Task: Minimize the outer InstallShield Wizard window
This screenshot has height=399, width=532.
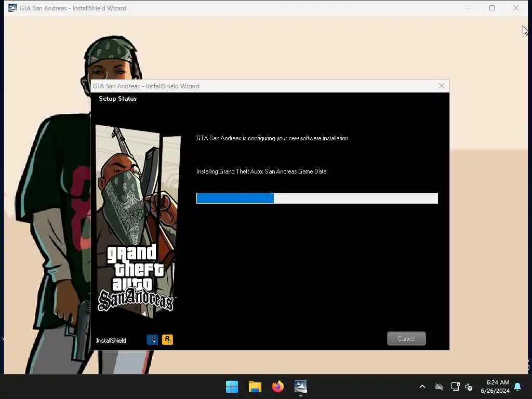Action: [x=469, y=8]
